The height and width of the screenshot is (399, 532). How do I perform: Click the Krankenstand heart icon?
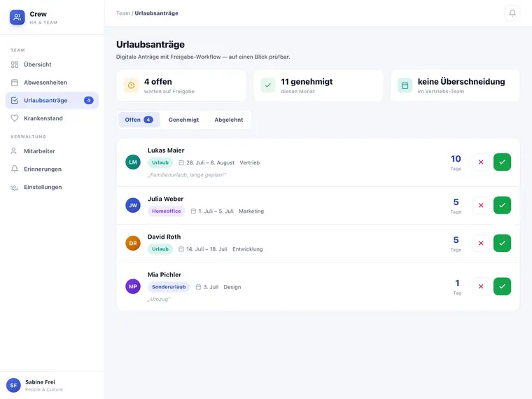[x=15, y=118]
